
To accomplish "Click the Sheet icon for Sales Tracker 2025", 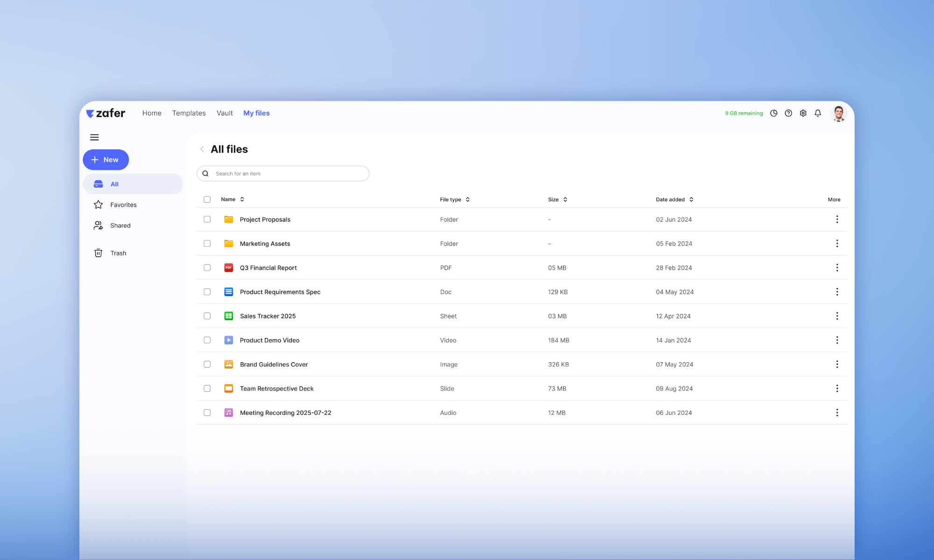I will (228, 316).
